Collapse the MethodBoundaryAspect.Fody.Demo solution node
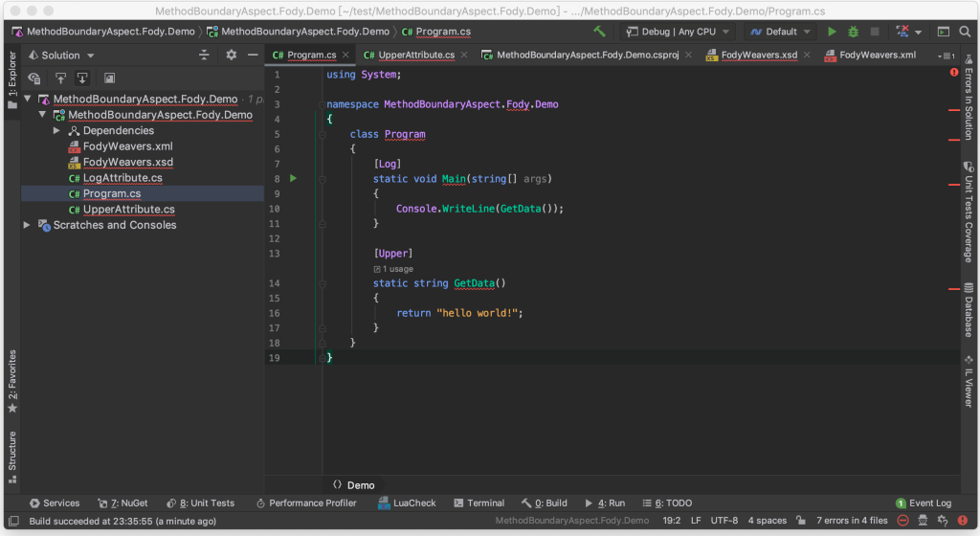The width and height of the screenshot is (980, 536). 28,99
